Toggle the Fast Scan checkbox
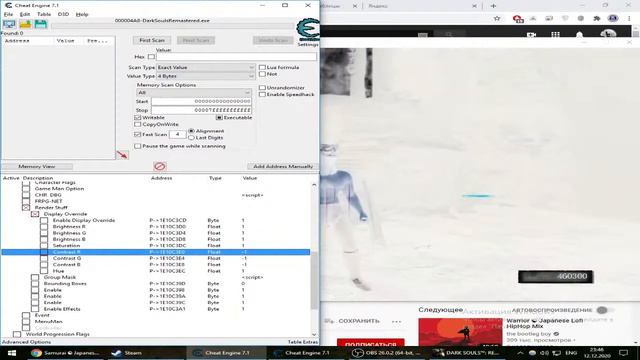The height and width of the screenshot is (360, 640). 138,134
